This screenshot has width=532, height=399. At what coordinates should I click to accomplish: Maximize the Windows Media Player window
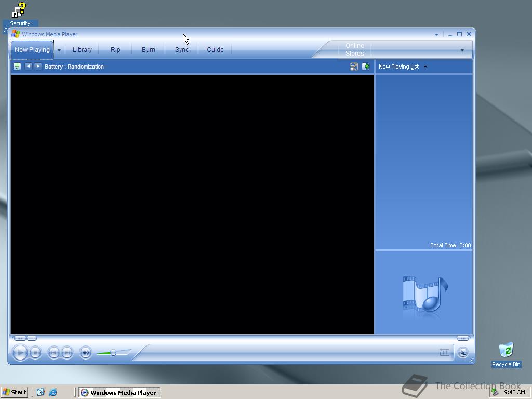pyautogui.click(x=459, y=34)
